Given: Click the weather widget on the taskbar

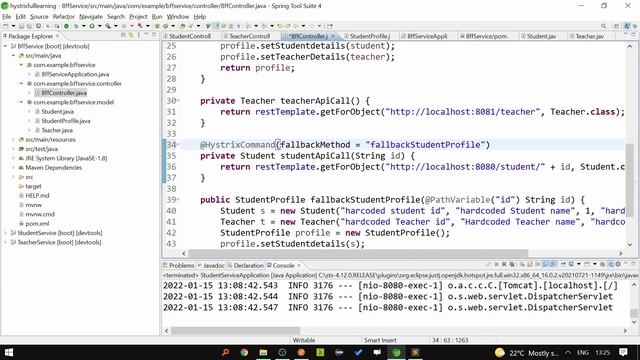Looking at the screenshot, I should pyautogui.click(x=527, y=353).
